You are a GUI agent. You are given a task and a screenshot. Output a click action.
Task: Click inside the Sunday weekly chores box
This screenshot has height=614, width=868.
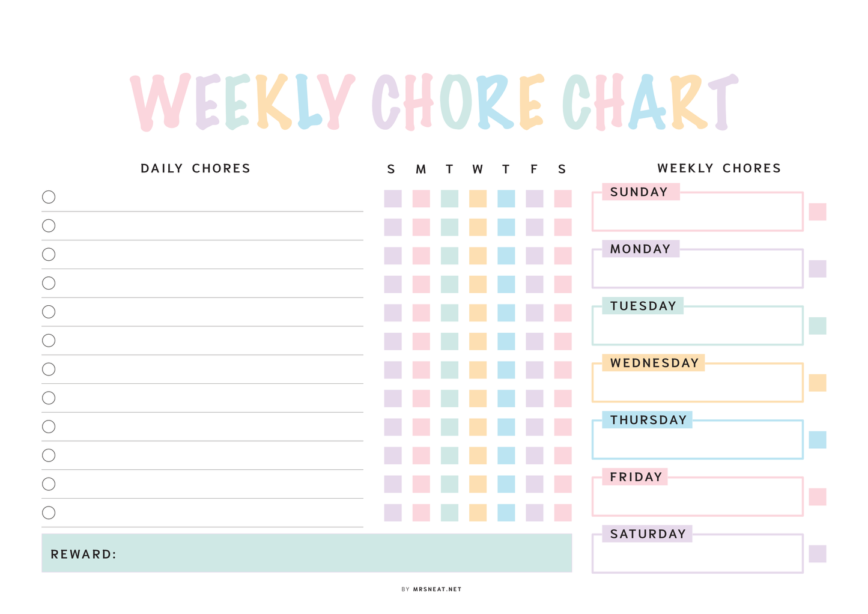(x=697, y=214)
